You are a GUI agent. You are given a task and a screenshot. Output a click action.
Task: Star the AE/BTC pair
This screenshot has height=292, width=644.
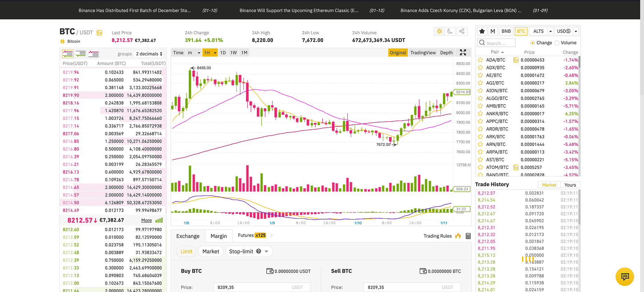click(480, 75)
